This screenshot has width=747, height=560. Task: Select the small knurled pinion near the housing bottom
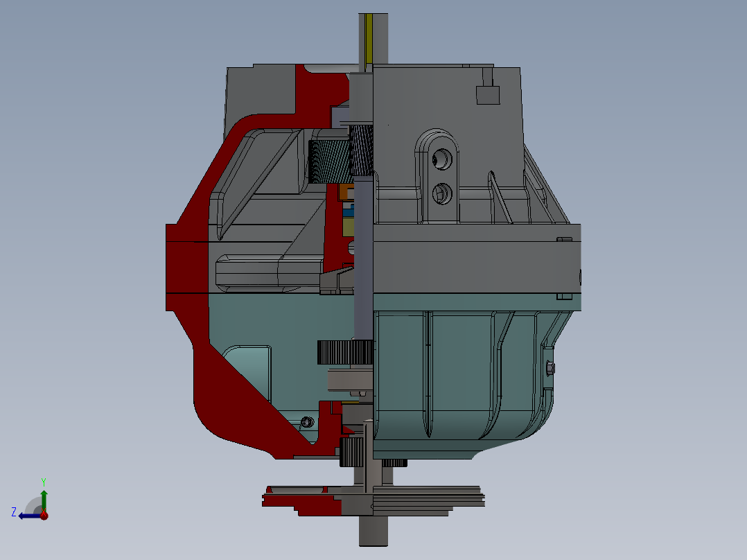(351, 451)
